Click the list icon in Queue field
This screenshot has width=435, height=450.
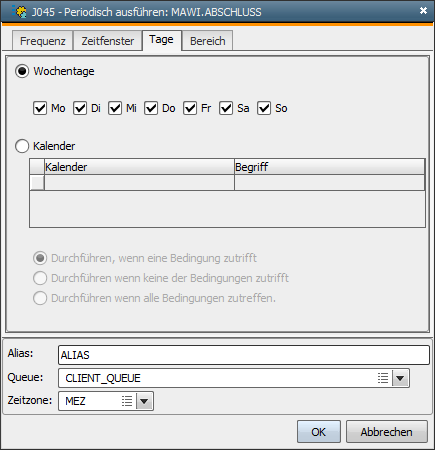pyautogui.click(x=383, y=378)
